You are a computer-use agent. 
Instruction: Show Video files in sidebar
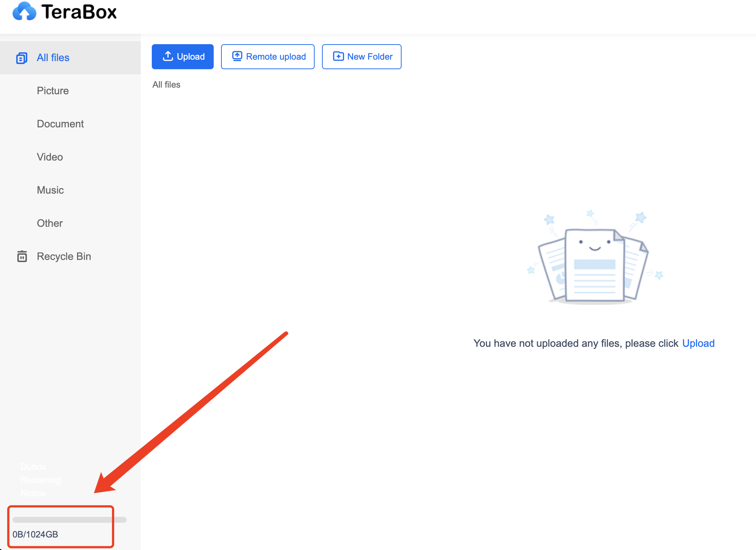coord(50,157)
